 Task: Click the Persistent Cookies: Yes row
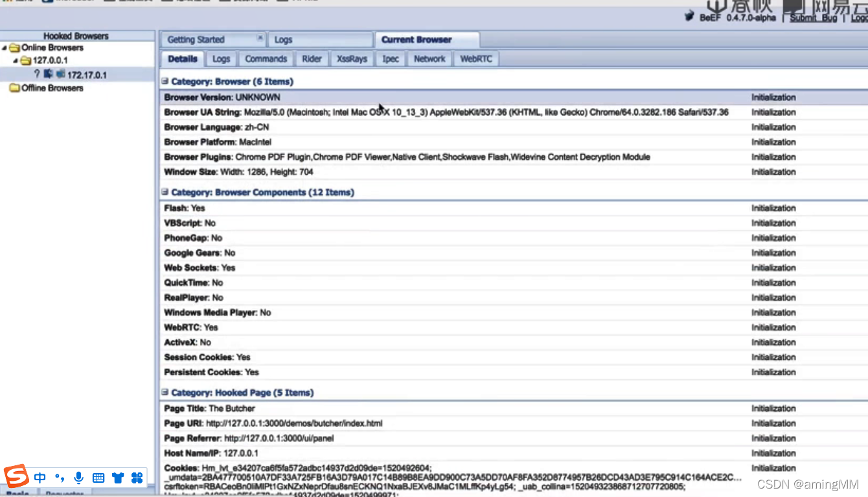tap(514, 372)
